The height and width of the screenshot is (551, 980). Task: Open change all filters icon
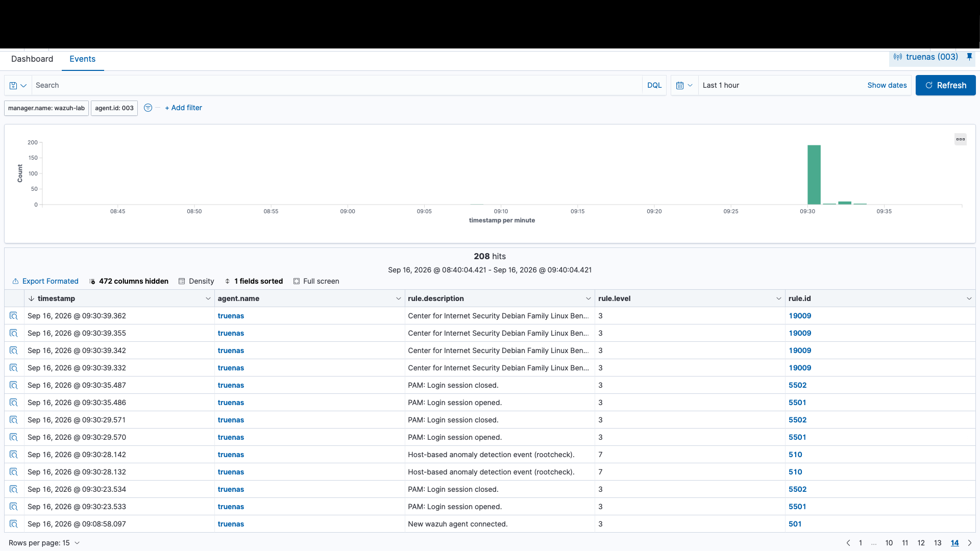click(x=148, y=108)
